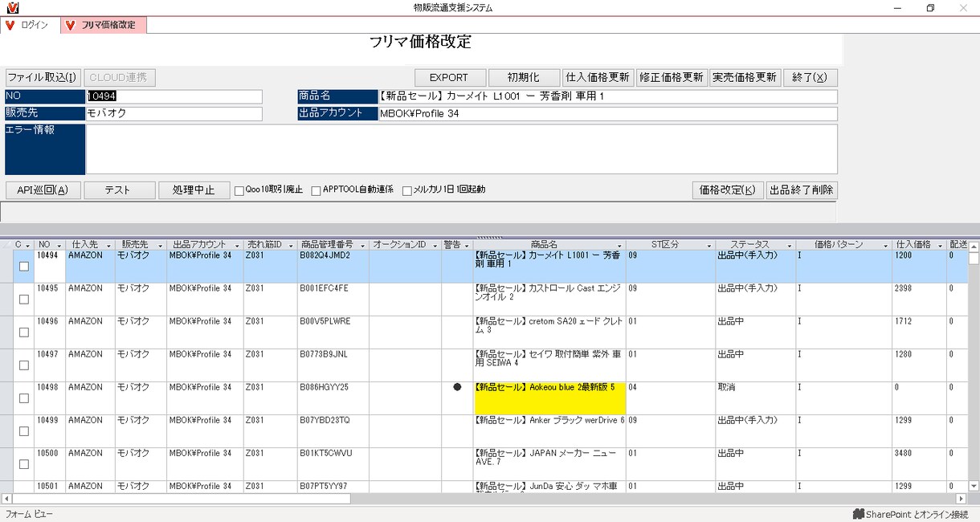Click the 終了(X) button
This screenshot has width=980, height=522.
(x=811, y=78)
